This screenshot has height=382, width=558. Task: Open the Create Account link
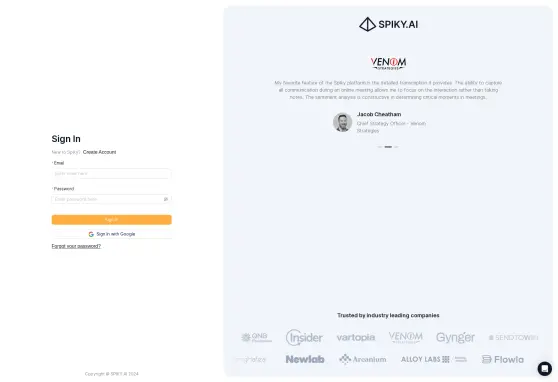[99, 152]
